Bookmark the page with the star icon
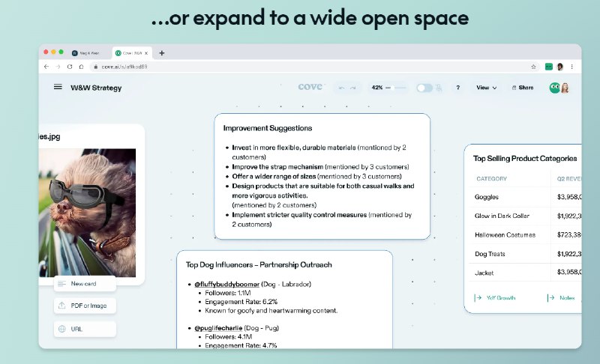600x364 pixels. (x=533, y=67)
